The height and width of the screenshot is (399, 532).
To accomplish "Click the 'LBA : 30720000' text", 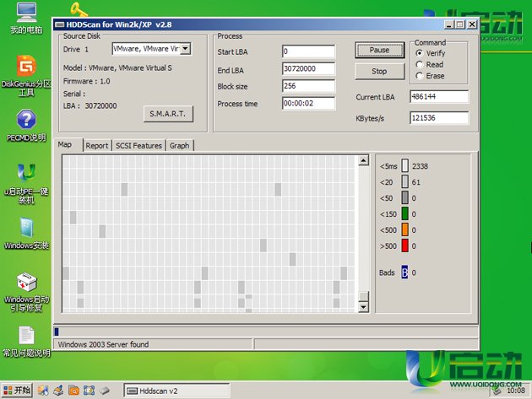I will pos(90,105).
